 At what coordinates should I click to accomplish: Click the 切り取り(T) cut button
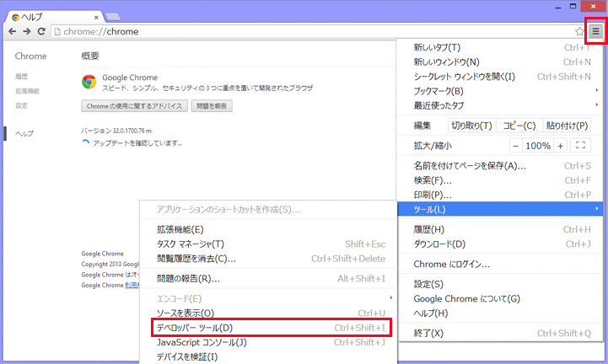coord(471,126)
